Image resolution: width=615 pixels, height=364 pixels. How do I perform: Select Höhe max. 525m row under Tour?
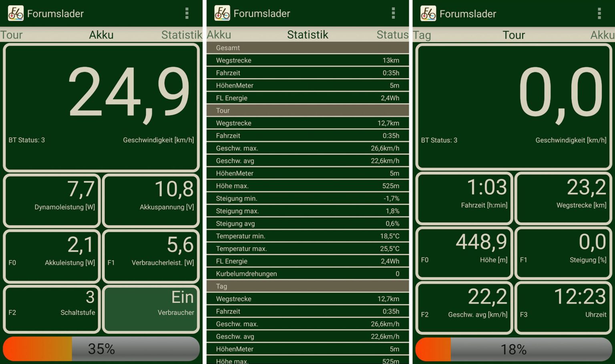click(307, 186)
